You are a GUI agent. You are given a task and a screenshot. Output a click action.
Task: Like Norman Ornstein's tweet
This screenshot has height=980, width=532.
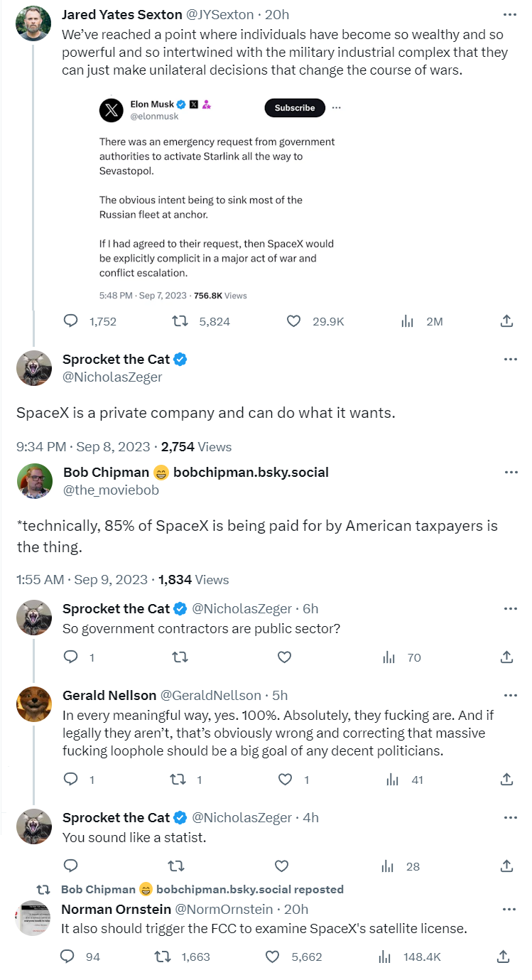(272, 957)
